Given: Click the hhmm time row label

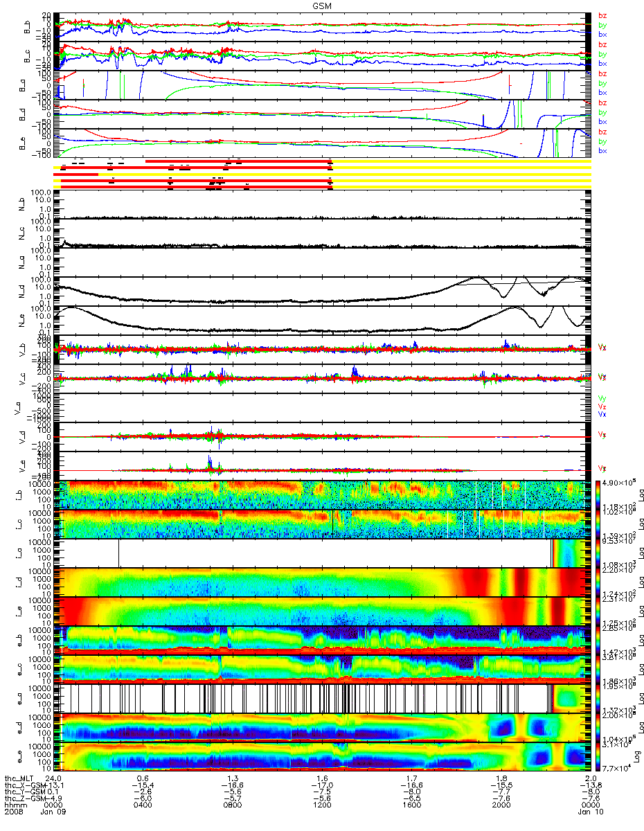Looking at the screenshot, I should (x=15, y=805).
